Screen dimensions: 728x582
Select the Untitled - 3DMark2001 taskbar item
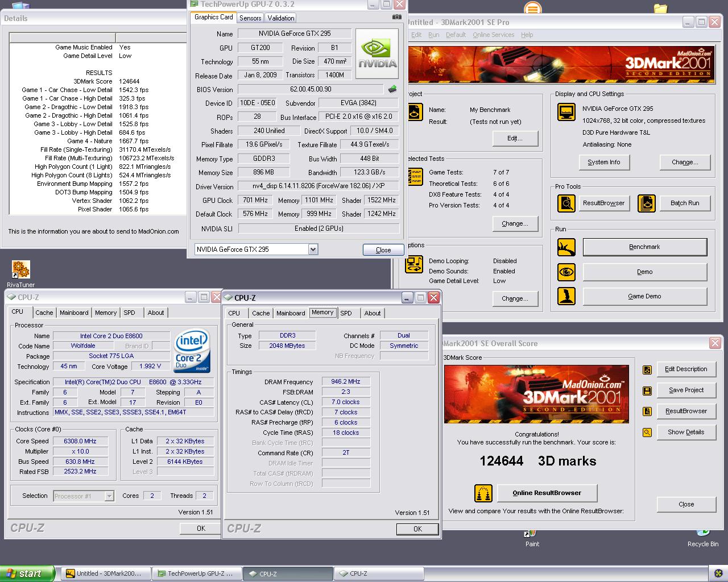pos(106,574)
